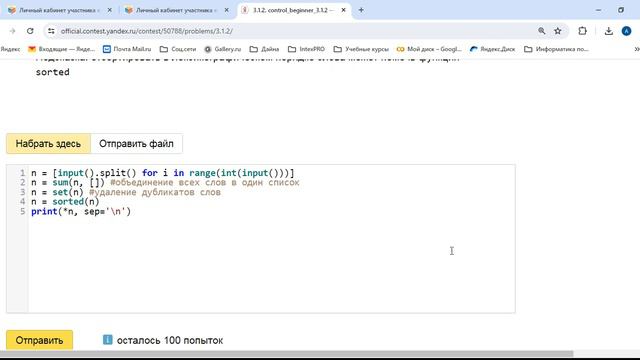Select the 3.1.2 control_beginner tab
This screenshot has width=640, height=360.
click(293, 10)
